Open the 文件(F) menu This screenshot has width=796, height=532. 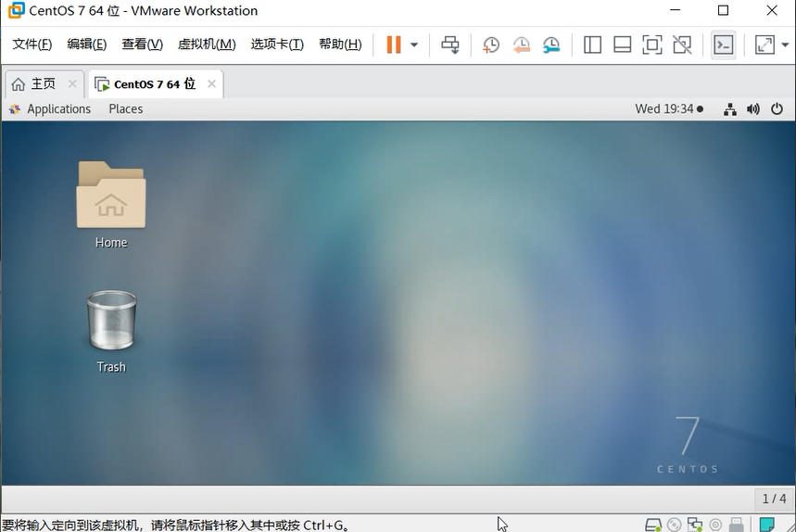coord(32,44)
